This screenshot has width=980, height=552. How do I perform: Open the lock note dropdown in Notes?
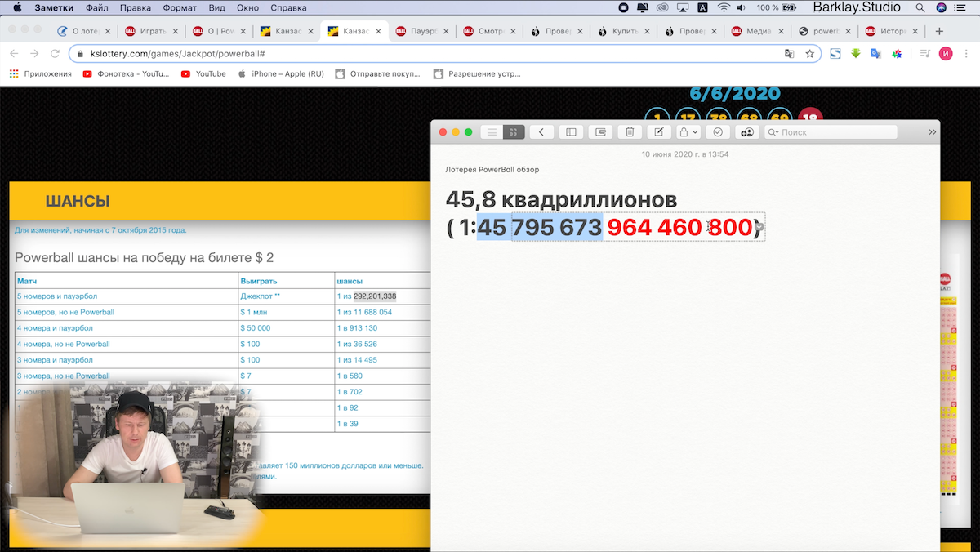pos(689,132)
